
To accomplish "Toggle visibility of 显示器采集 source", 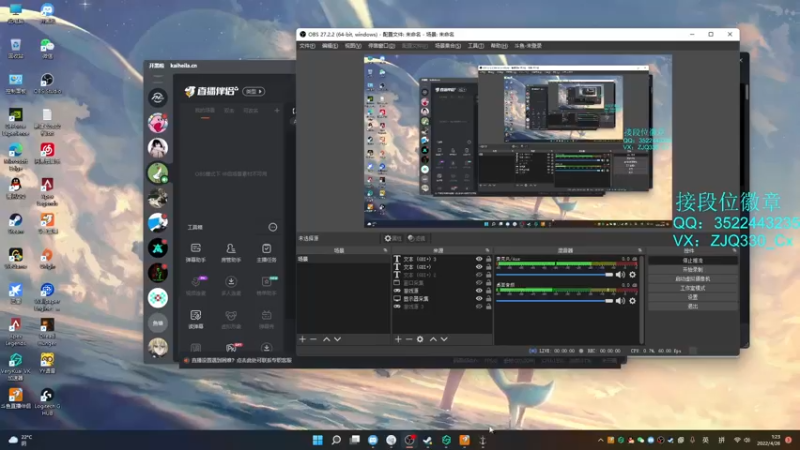I will tap(479, 298).
